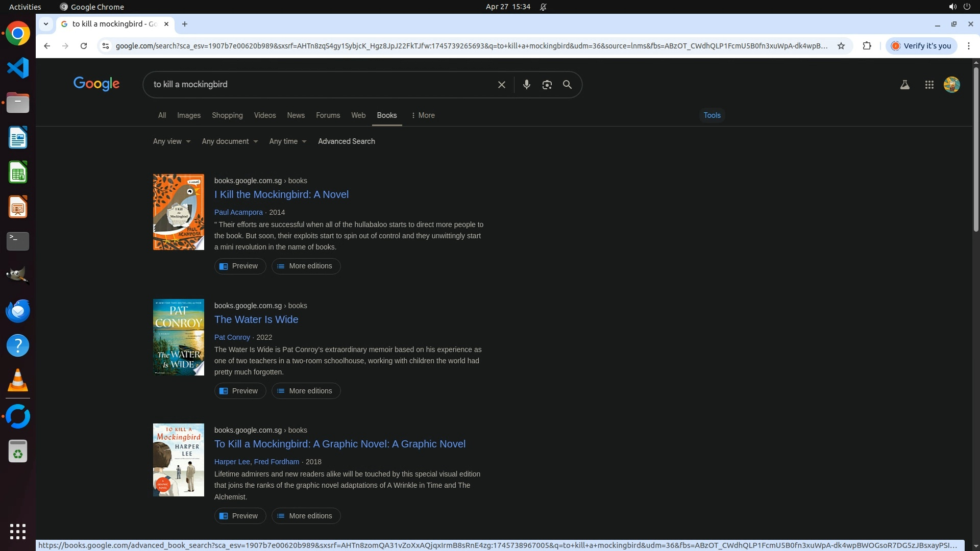The image size is (980, 551).
Task: Click To Kill a Mockingbird cover thumbnail
Action: tap(178, 460)
